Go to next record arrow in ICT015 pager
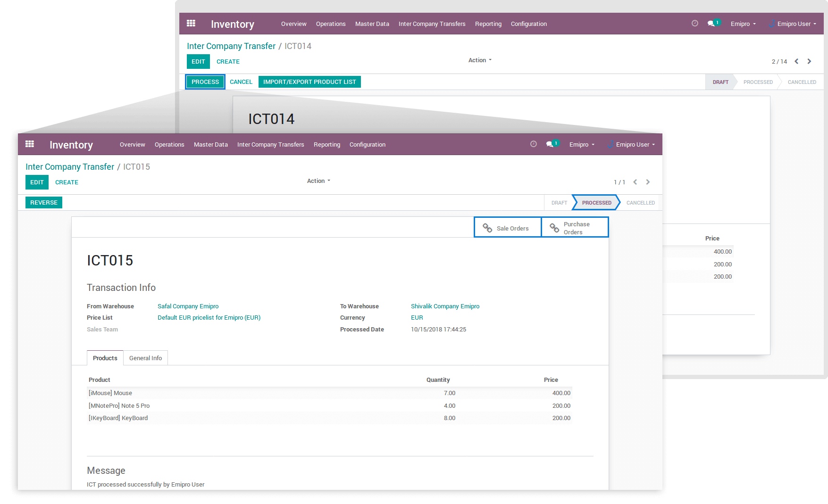 pos(648,182)
